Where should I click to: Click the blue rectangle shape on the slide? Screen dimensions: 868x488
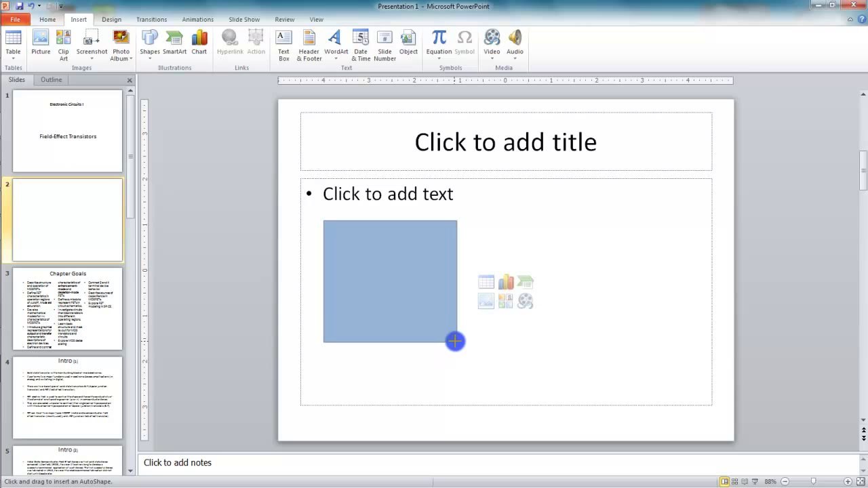(x=390, y=281)
